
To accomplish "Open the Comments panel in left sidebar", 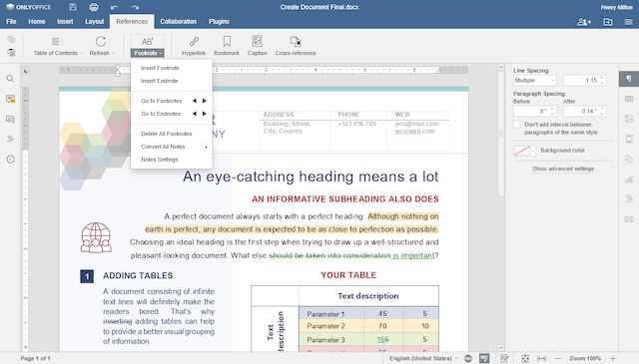I will (x=11, y=99).
